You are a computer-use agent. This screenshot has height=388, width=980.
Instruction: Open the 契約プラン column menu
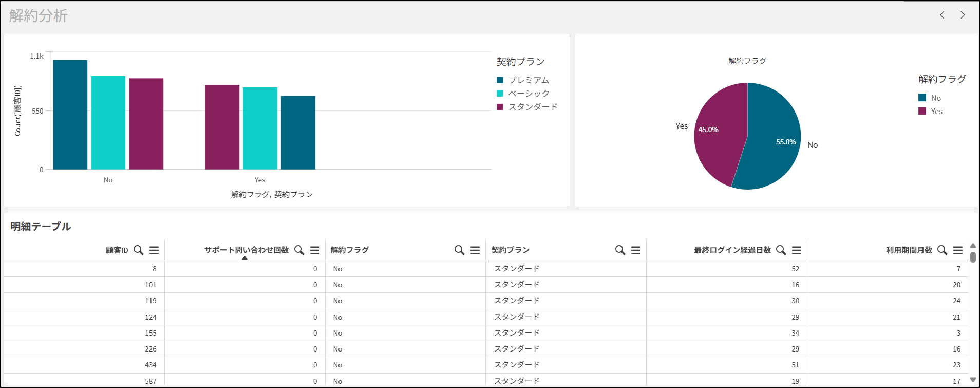(636, 250)
